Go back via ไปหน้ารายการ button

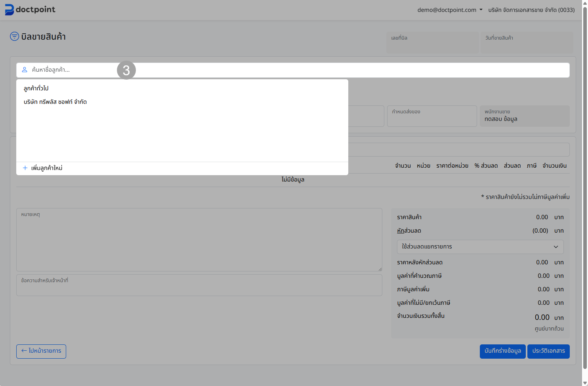41,351
